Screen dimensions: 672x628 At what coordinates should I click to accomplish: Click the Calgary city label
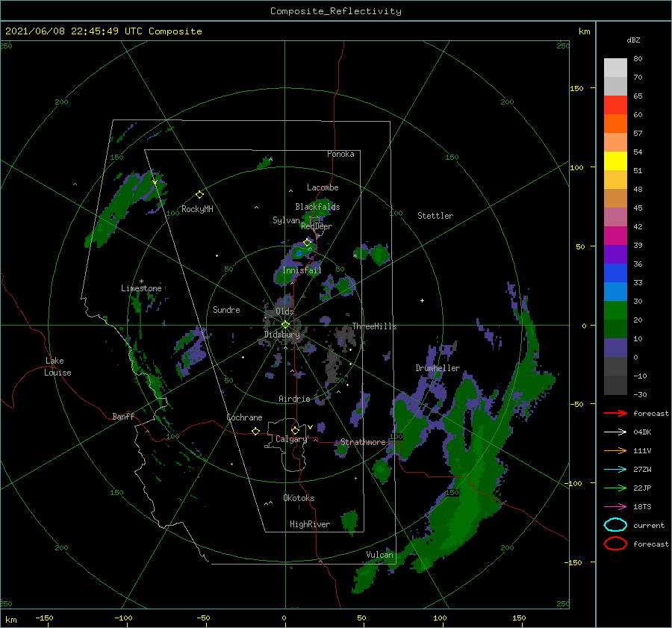click(x=291, y=439)
